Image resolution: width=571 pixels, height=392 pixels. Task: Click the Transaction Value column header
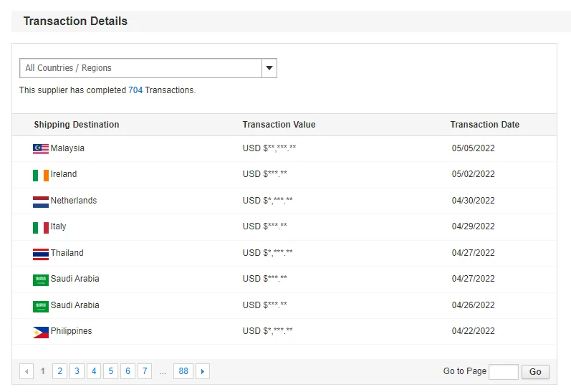click(279, 125)
